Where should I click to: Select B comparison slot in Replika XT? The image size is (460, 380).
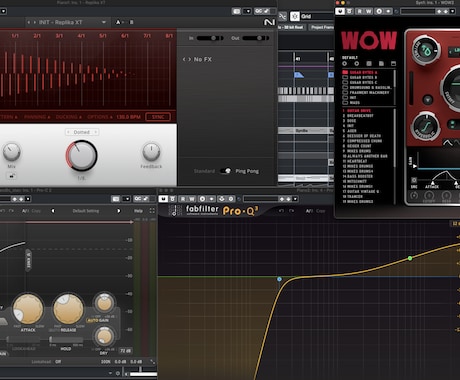click(131, 22)
